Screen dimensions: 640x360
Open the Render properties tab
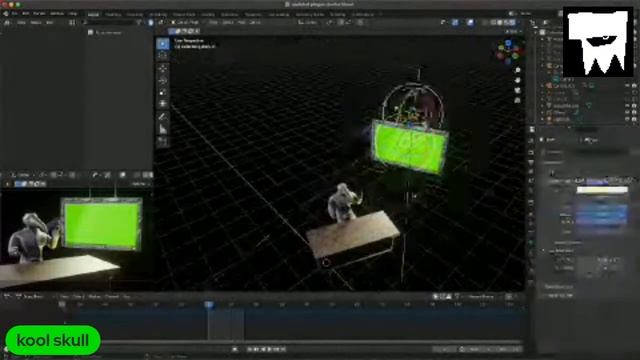pos(531,141)
